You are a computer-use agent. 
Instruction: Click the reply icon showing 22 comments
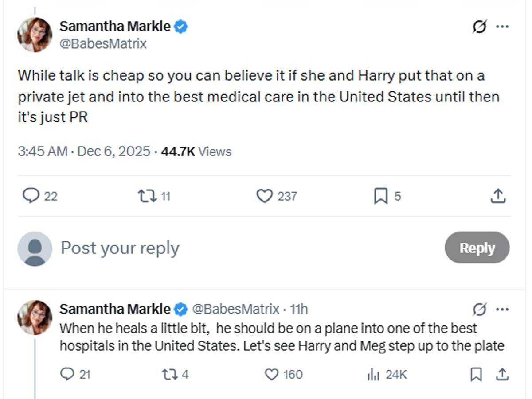(31, 196)
